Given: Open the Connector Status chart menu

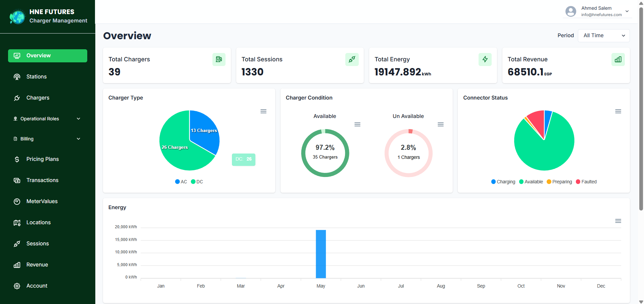Looking at the screenshot, I should [x=618, y=111].
